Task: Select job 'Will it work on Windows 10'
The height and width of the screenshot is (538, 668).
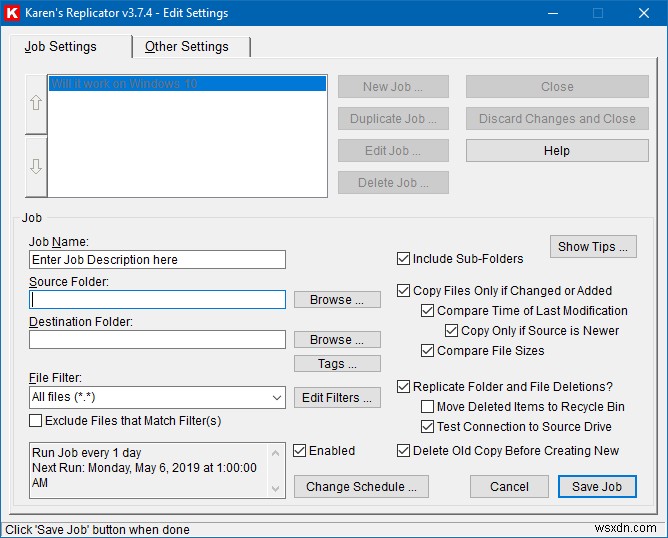Action: coord(187,84)
